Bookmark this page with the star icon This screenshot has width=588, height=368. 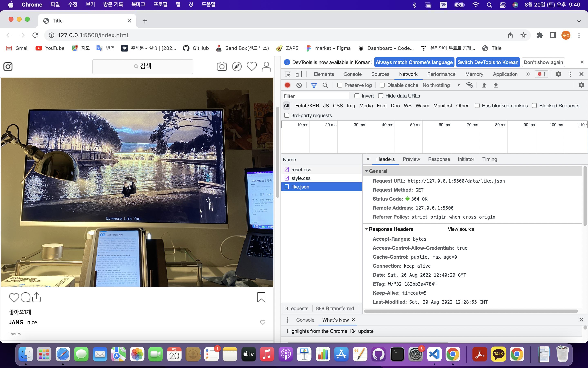pyautogui.click(x=523, y=35)
